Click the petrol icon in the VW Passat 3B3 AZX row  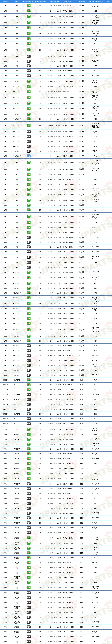(x=29, y=473)
